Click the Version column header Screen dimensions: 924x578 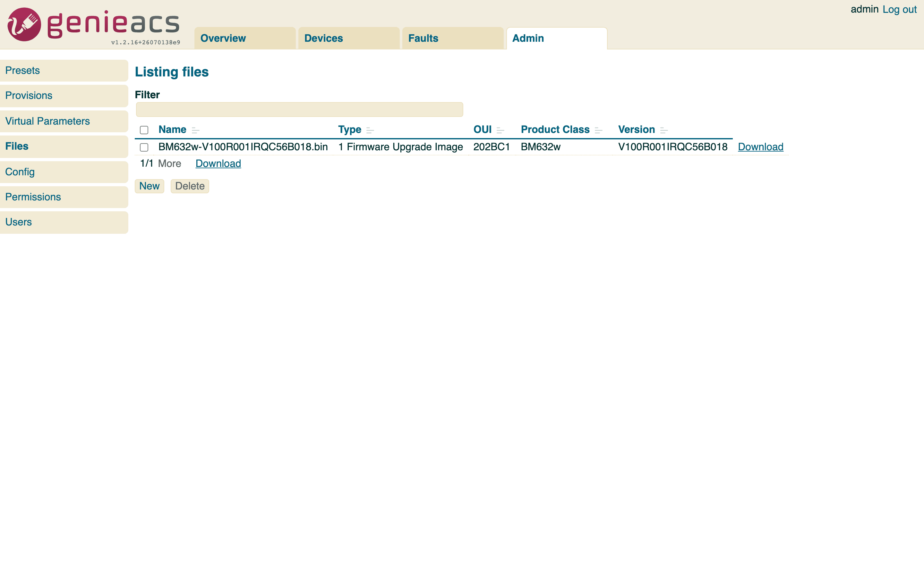click(x=637, y=130)
